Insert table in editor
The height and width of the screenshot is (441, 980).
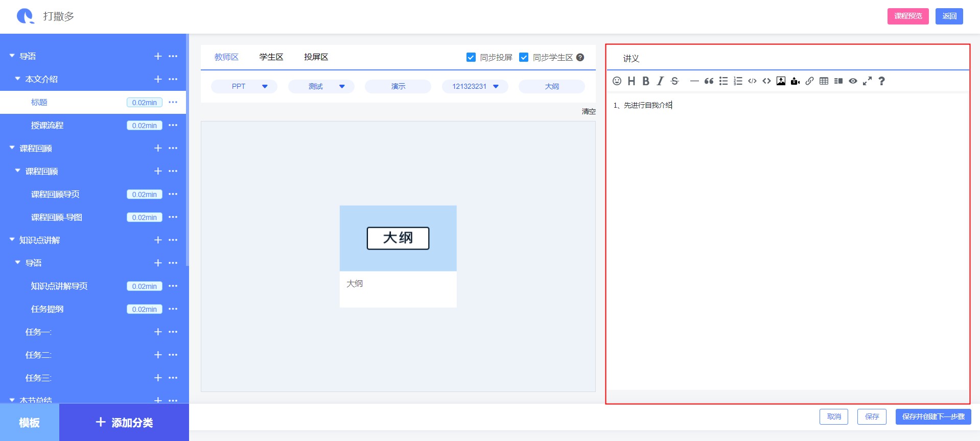(x=824, y=81)
